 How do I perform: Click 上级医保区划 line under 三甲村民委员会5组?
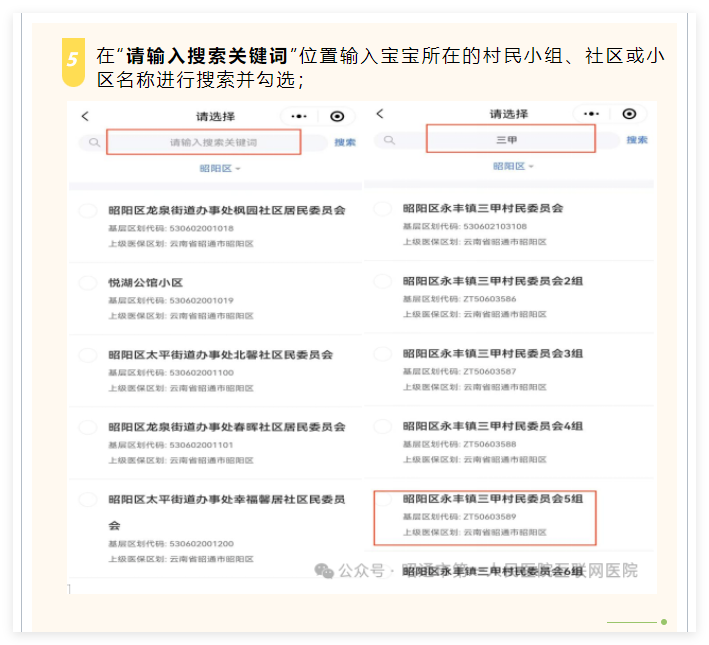point(475,532)
